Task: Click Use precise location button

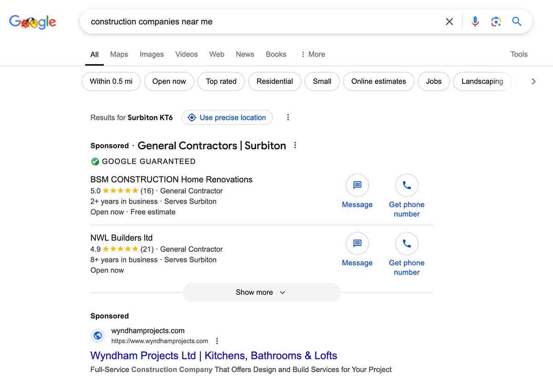Action: 227,117
